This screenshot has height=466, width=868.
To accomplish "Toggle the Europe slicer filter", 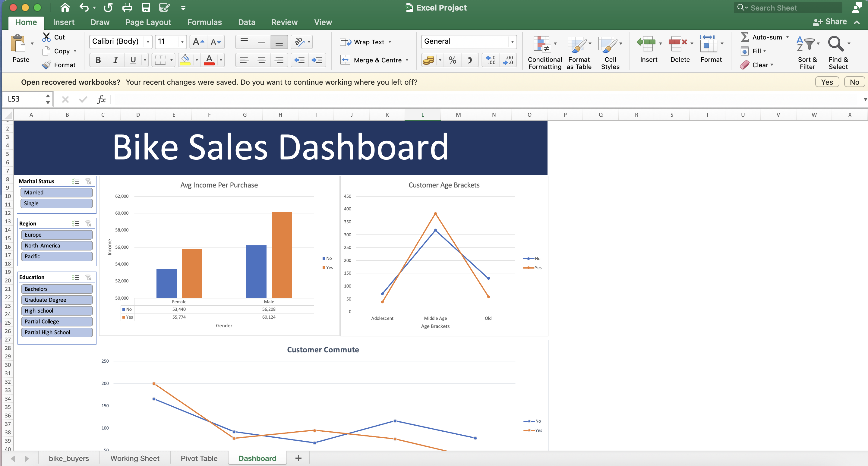I will pos(57,235).
